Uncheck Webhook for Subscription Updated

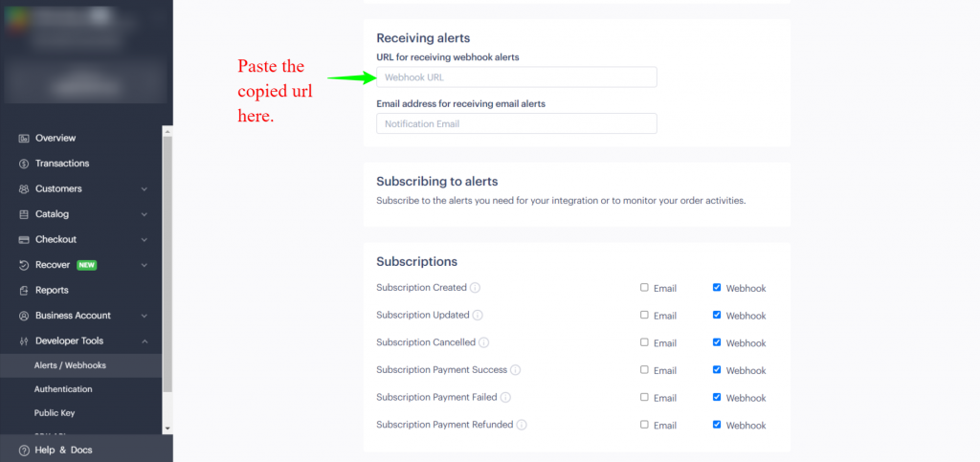[717, 316]
